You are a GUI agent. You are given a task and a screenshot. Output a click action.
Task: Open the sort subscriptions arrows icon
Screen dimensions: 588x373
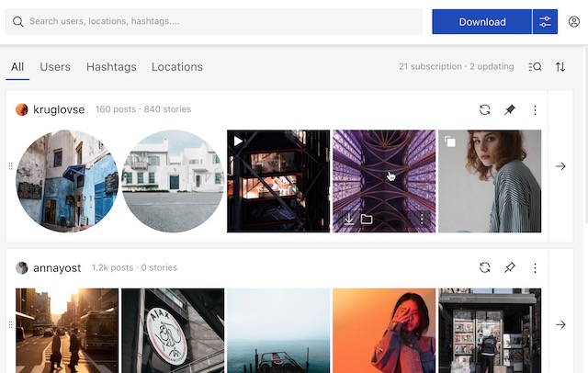point(560,67)
